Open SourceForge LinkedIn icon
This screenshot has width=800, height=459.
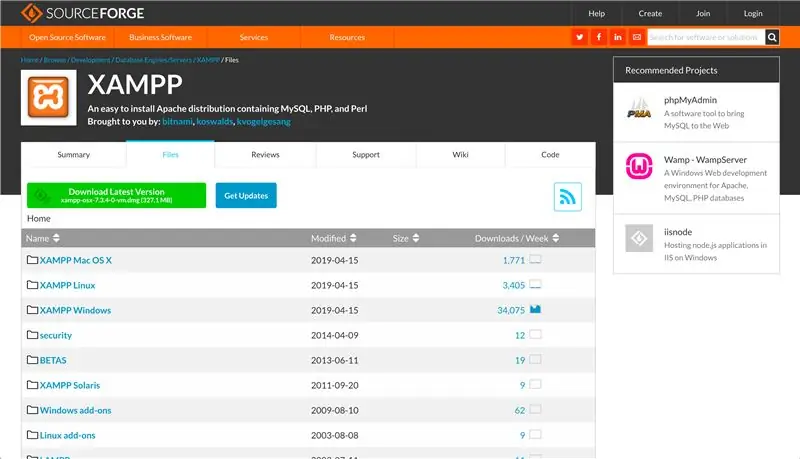(617, 37)
